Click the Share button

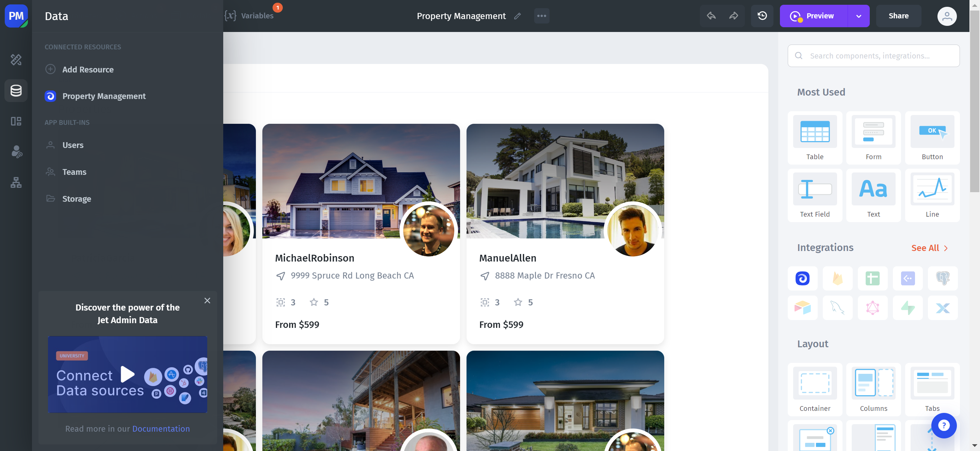[x=899, y=16]
